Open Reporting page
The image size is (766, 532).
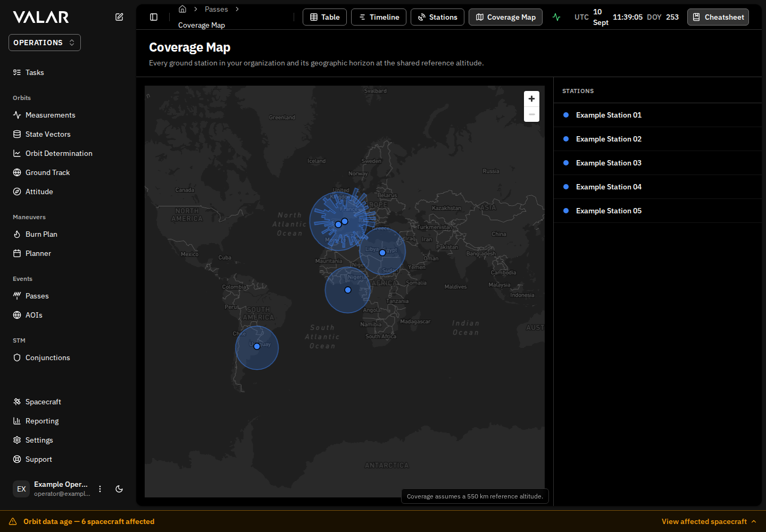pos(68,421)
